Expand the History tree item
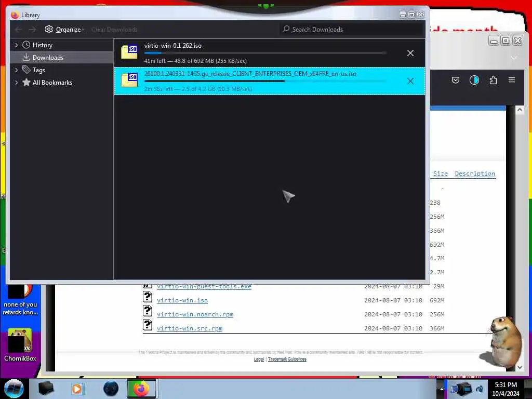 coord(16,45)
